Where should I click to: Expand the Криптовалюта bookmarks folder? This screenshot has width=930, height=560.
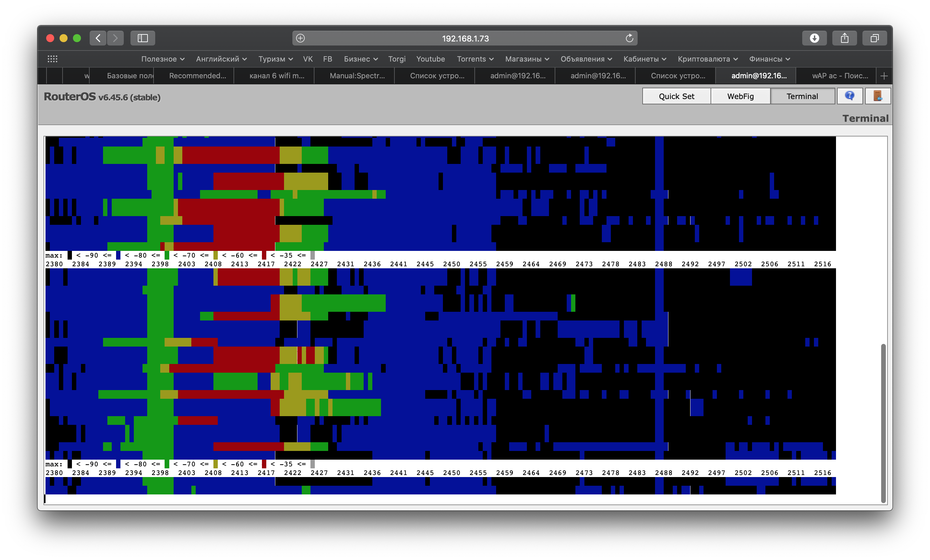coord(708,59)
